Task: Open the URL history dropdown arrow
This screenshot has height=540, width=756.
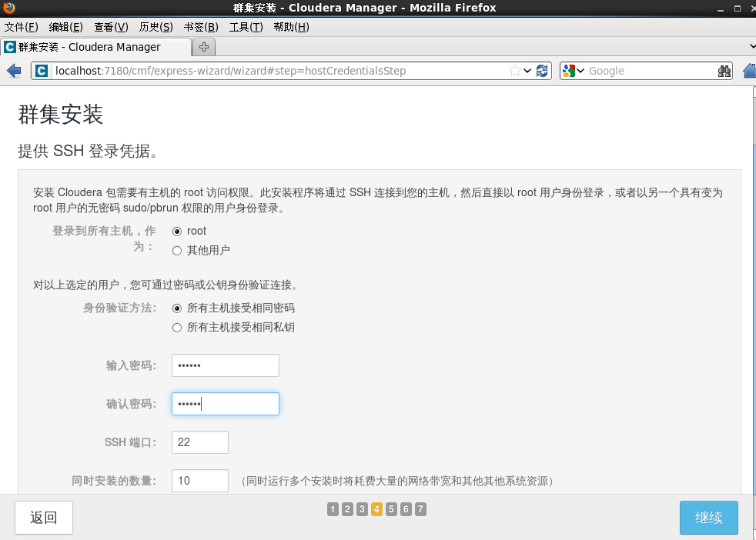Action: pyautogui.click(x=527, y=71)
